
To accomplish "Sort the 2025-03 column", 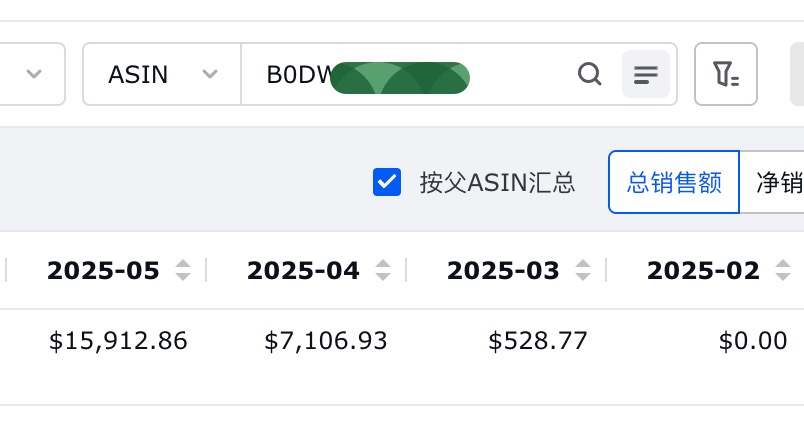I will tap(582, 270).
